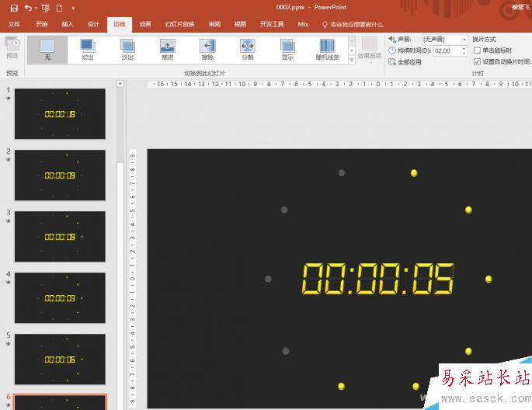Select the top gray dot on the slide
Viewport: 532px width, 410px height.
coord(342,173)
